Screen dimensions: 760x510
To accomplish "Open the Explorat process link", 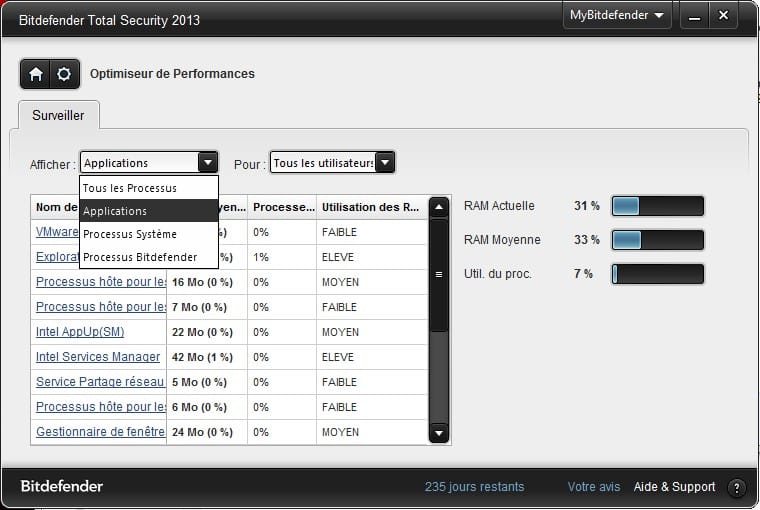I will point(57,257).
